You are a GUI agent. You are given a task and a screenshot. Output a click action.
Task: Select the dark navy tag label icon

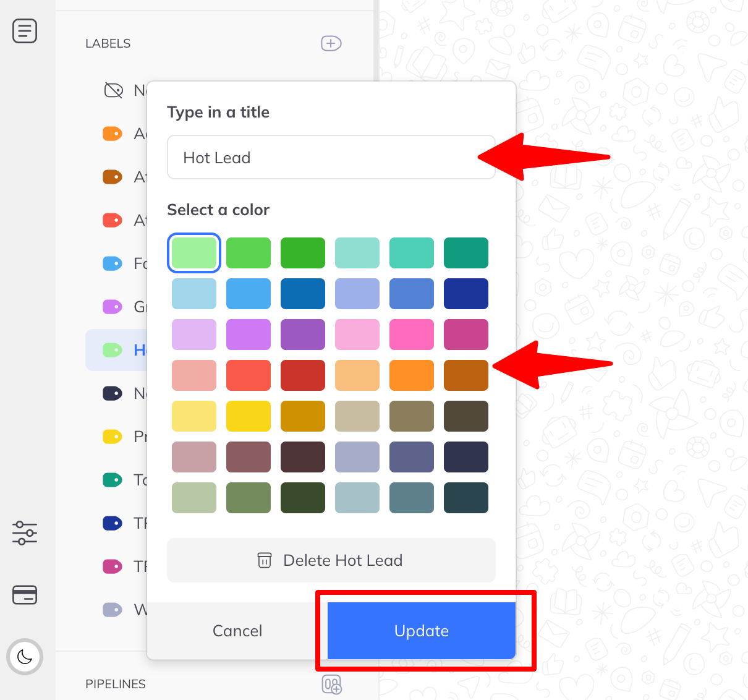point(113,393)
